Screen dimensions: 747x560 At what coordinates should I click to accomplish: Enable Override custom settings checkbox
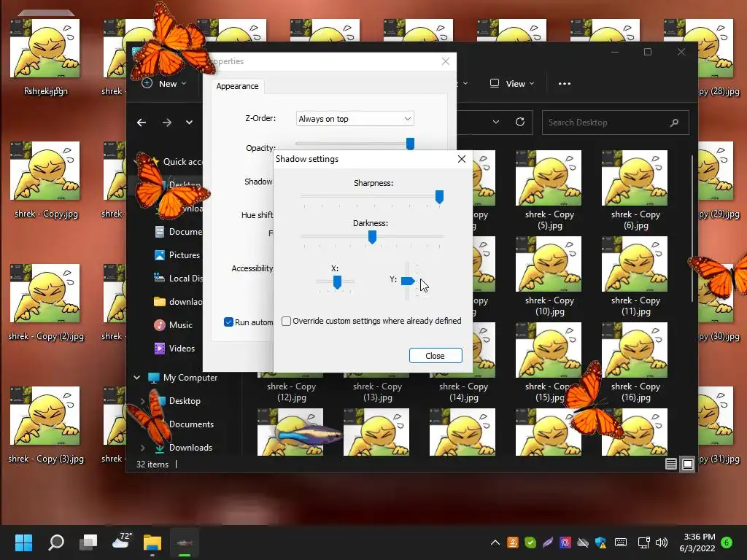pyautogui.click(x=286, y=321)
